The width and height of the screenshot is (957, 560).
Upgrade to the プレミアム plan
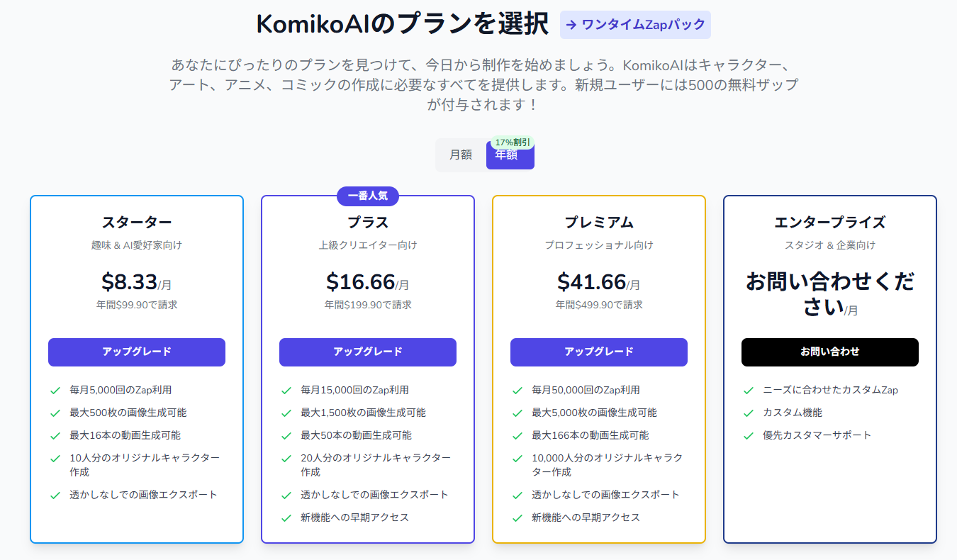[599, 352]
